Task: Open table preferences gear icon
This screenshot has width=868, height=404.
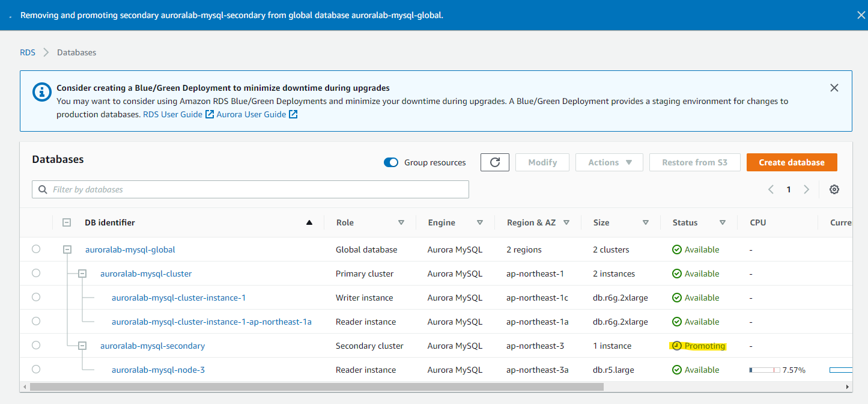Action: 834,189
